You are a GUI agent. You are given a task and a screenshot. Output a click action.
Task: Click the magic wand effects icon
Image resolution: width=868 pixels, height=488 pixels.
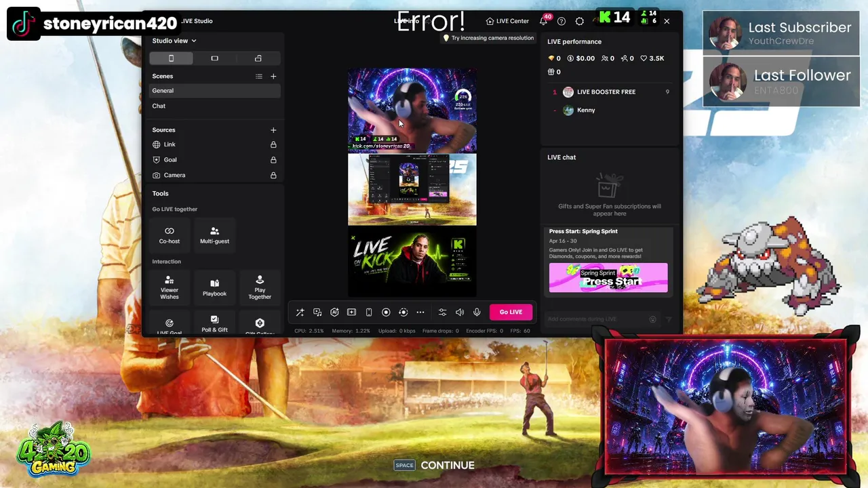(300, 312)
